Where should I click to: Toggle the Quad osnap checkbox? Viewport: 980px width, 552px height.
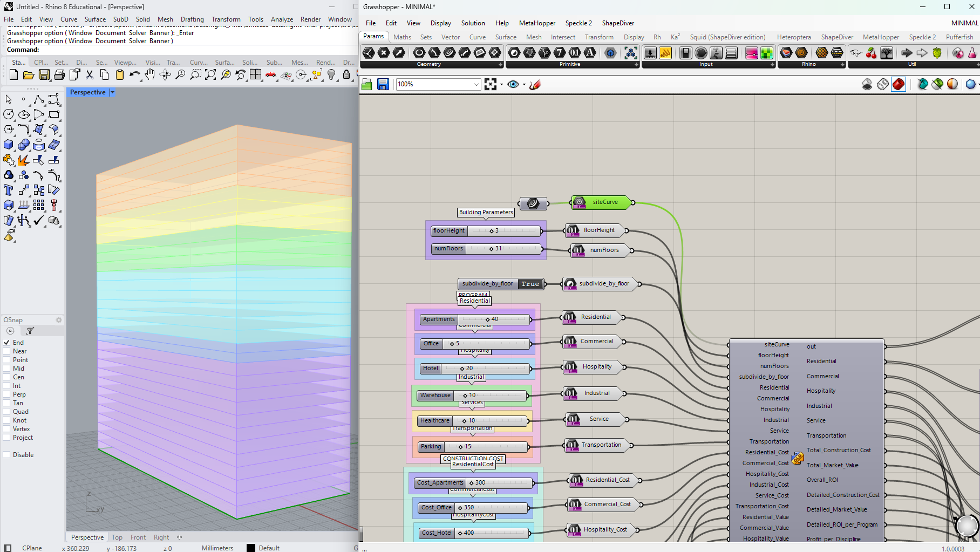coord(7,412)
